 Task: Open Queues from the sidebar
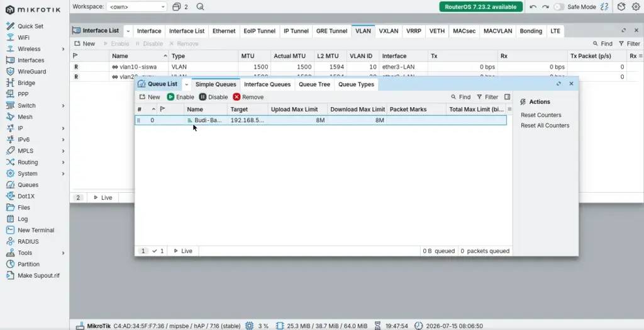click(28, 185)
